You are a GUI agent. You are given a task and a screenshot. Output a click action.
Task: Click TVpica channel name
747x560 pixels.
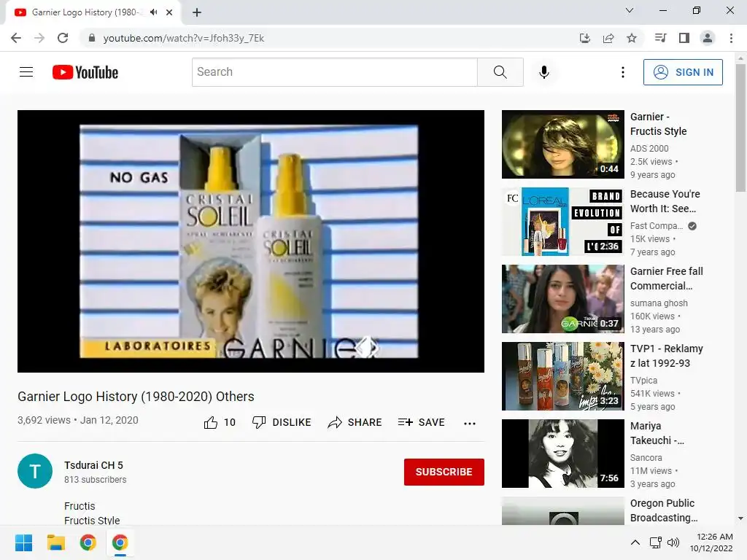point(643,381)
